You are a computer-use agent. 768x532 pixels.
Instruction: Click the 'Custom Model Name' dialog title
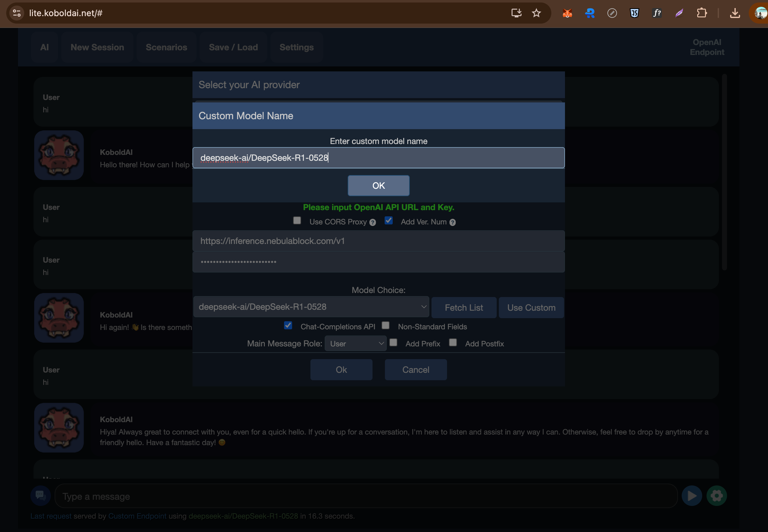coord(246,116)
